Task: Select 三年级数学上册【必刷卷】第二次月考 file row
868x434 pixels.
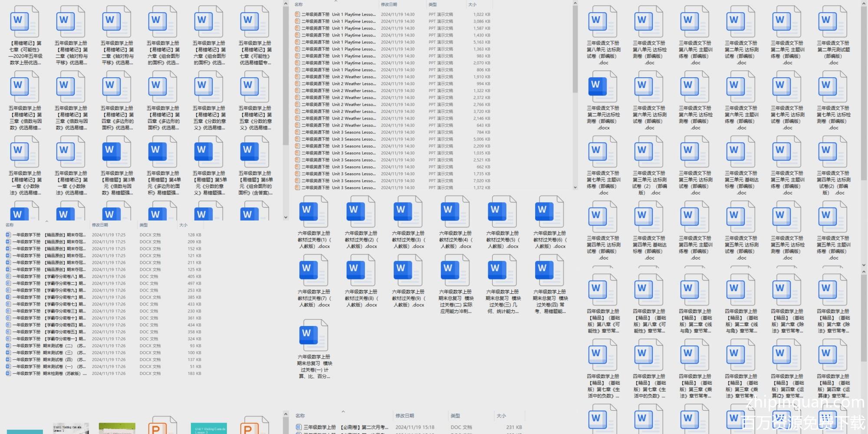Action: [343, 427]
